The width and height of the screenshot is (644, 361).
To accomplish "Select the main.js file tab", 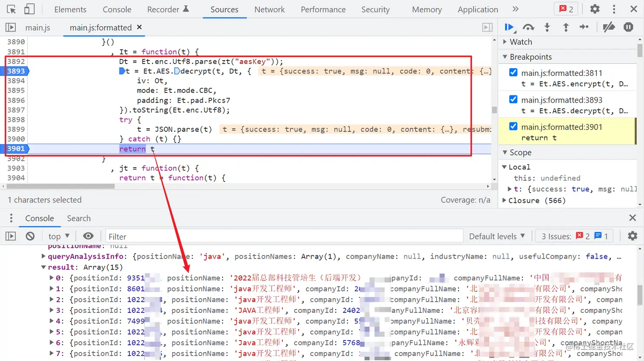I will (x=37, y=27).
